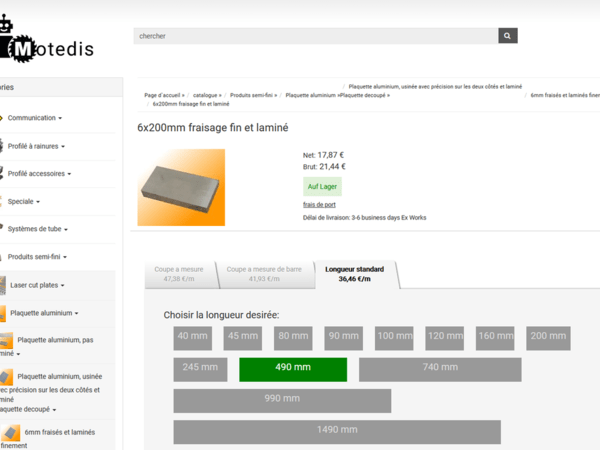
Task: Select the green 490 mm length
Action: [x=293, y=368]
